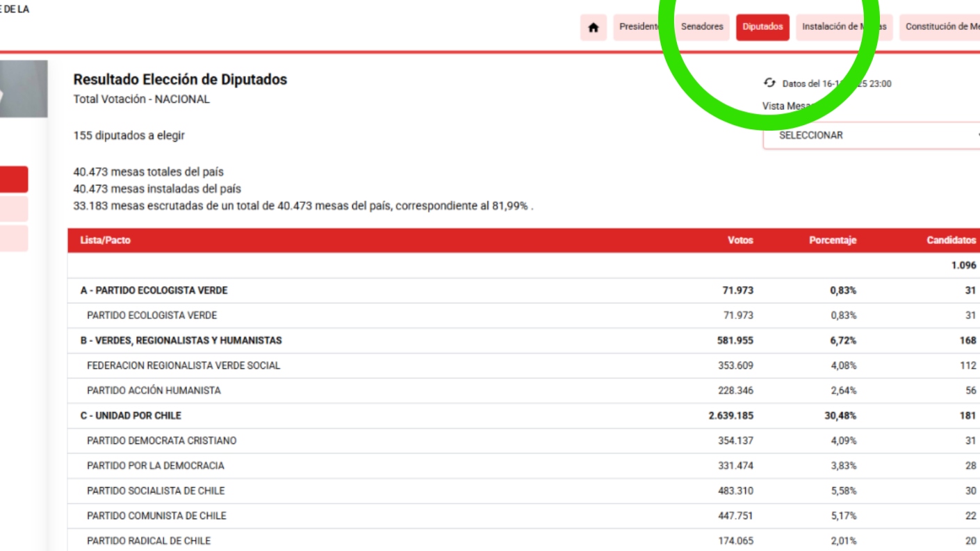
Task: Toggle the C - Unidad por Chile group row
Action: (x=131, y=416)
